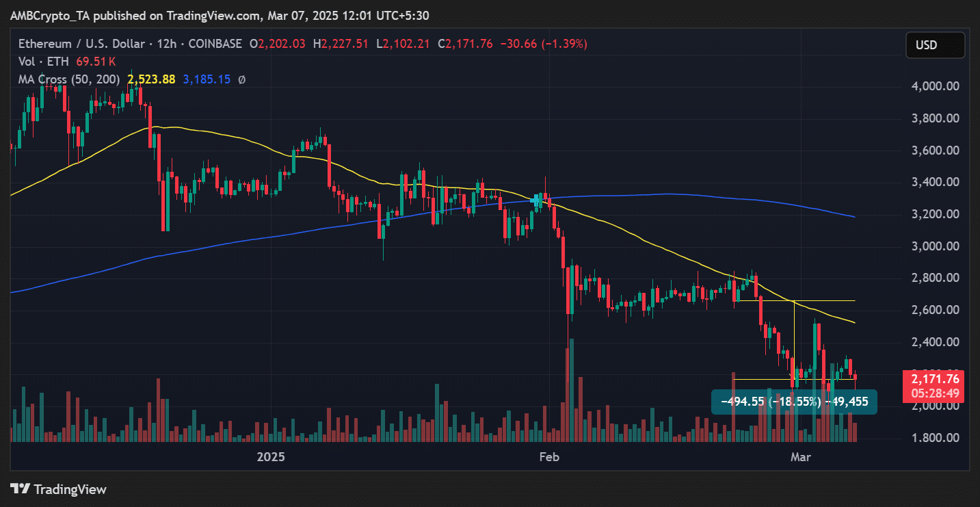Click the TradingView logo
The width and height of the screenshot is (980, 507).
coord(59,489)
